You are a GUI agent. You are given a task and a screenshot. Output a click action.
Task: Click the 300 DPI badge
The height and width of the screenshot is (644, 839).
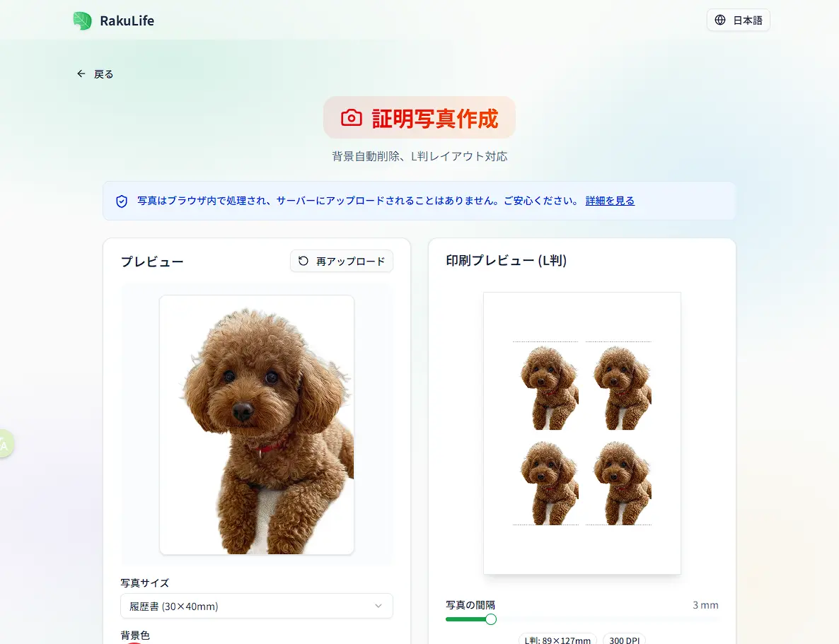(x=625, y=639)
